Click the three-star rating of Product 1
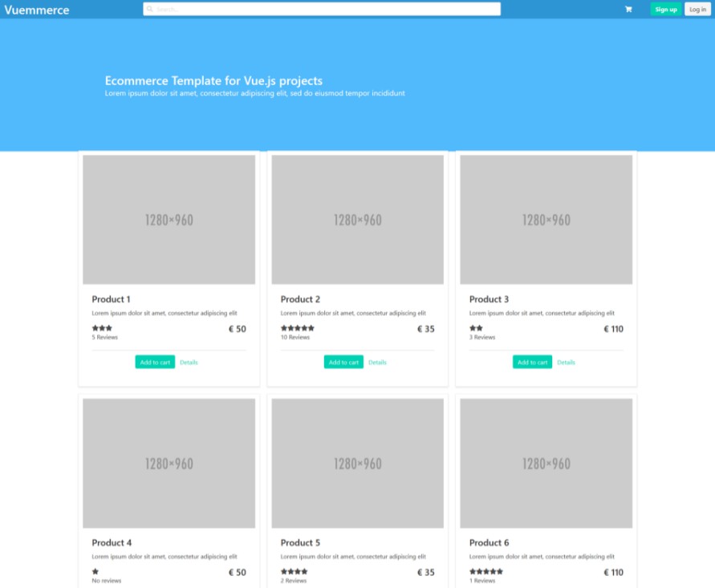This screenshot has height=588, width=715. pyautogui.click(x=102, y=328)
